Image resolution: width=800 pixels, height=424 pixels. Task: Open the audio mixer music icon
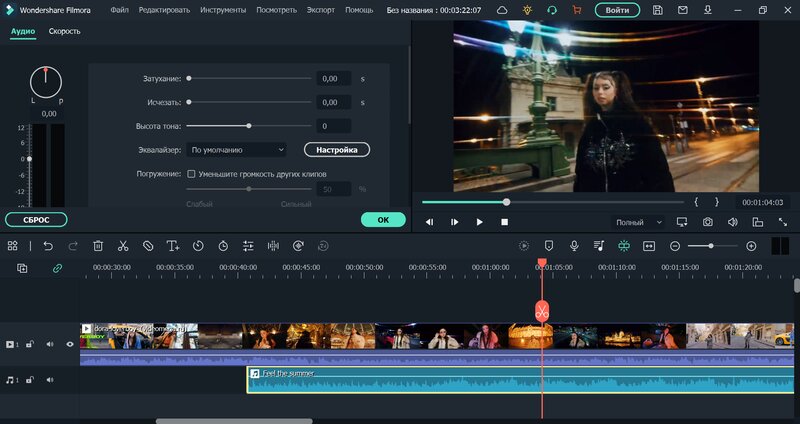pyautogui.click(x=599, y=246)
